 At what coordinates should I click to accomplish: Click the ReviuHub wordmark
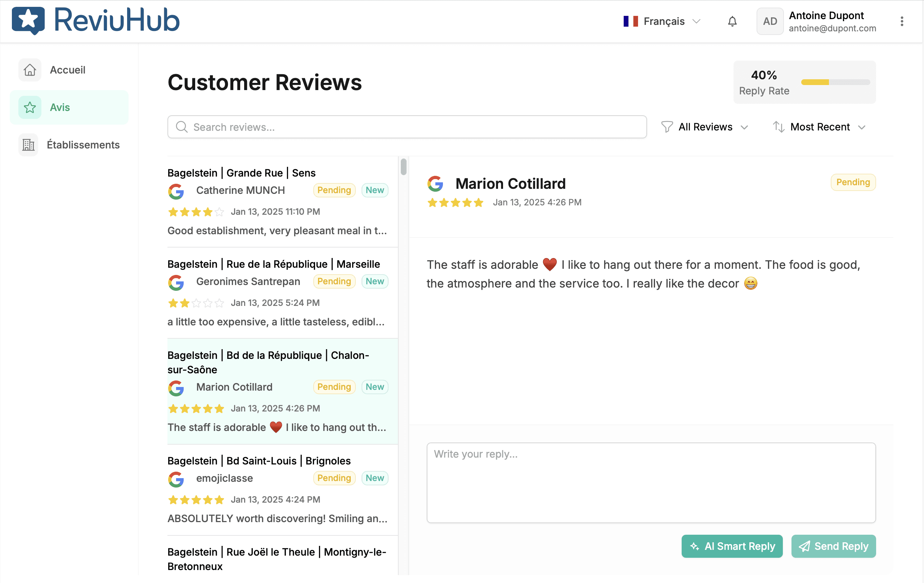[x=117, y=20]
